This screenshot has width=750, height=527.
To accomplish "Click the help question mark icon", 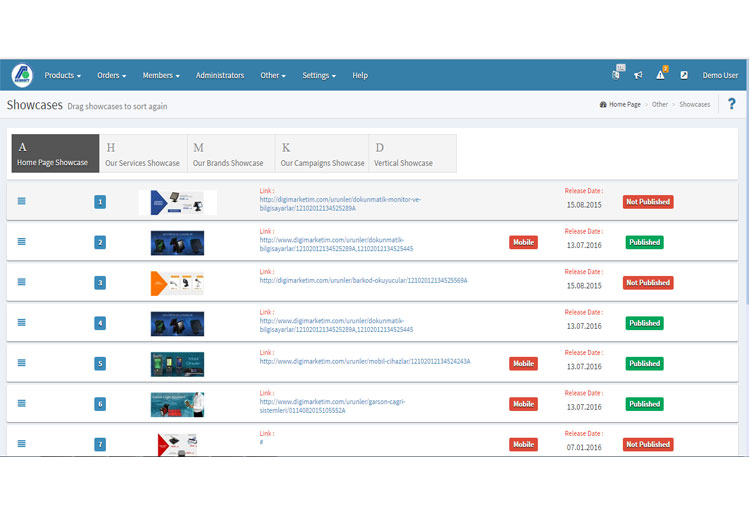I will 732,104.
